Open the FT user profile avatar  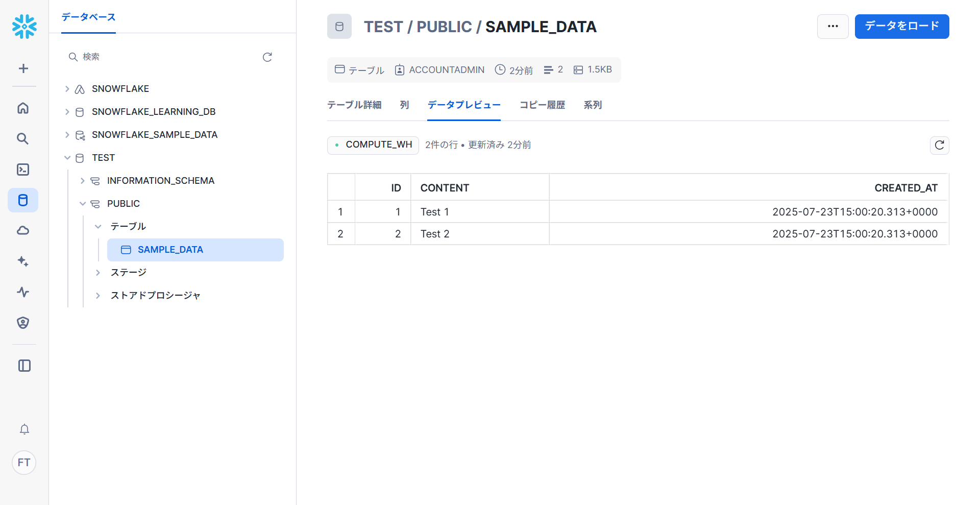pos(24,463)
